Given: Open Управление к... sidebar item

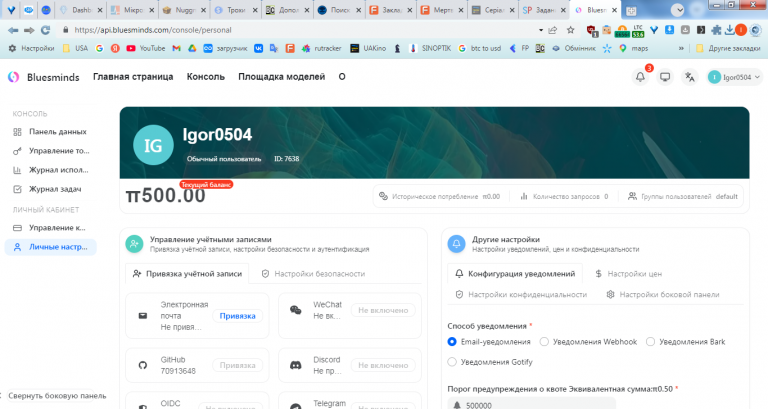Looking at the screenshot, I should pos(50,228).
